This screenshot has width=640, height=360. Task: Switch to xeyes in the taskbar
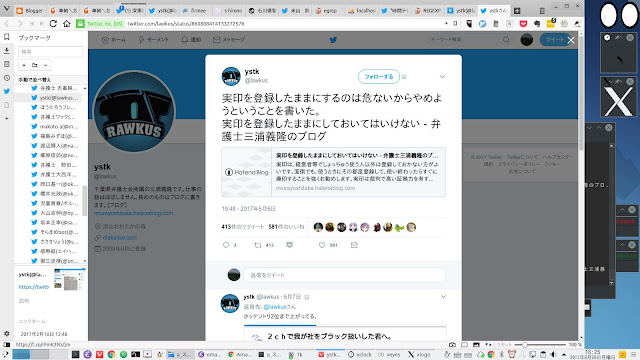[x=389, y=354]
